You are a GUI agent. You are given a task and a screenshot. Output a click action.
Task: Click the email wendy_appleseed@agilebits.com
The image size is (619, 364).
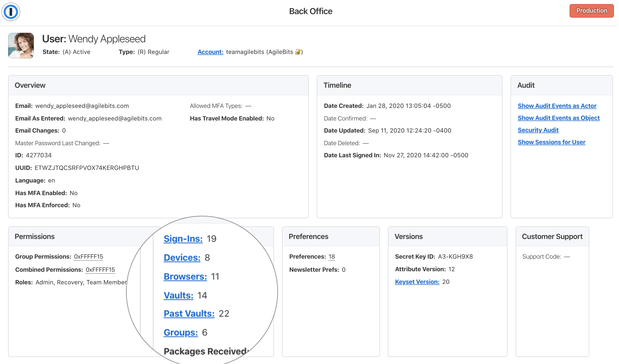coord(82,106)
